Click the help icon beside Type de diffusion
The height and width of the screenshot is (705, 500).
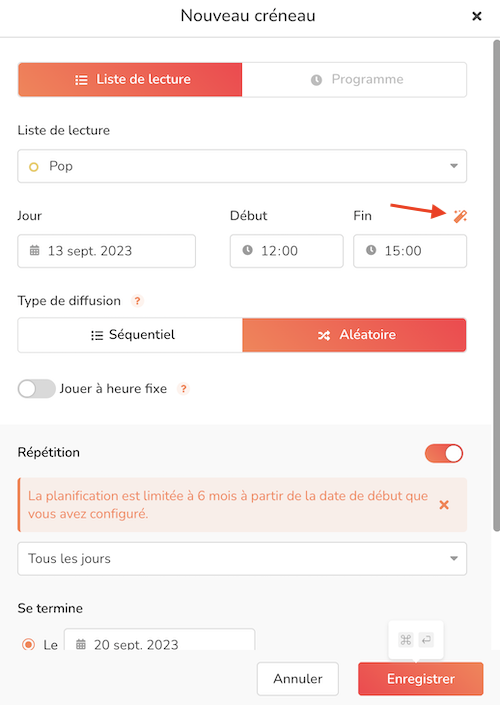(138, 301)
